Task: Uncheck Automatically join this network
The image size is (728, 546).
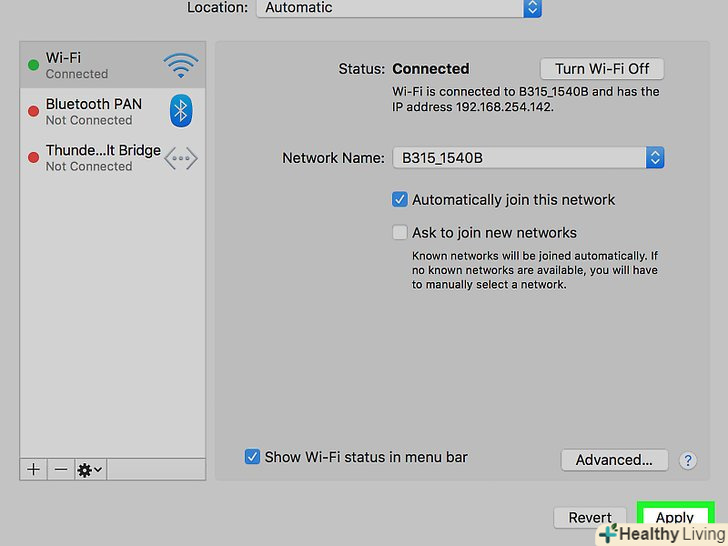Action: click(x=399, y=200)
